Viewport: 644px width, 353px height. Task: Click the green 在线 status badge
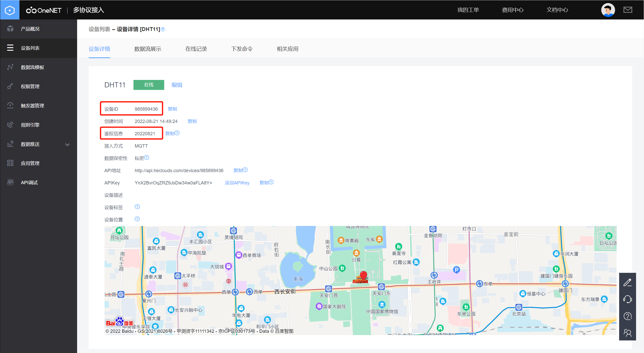(149, 85)
